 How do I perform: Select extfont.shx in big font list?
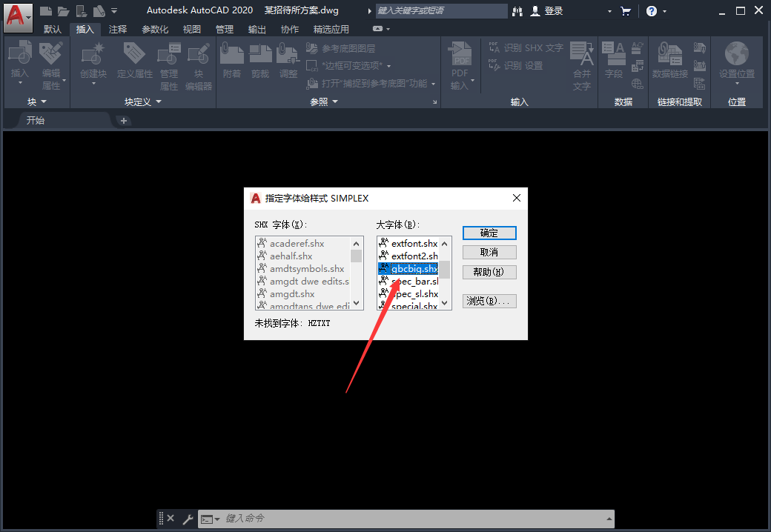click(x=408, y=243)
